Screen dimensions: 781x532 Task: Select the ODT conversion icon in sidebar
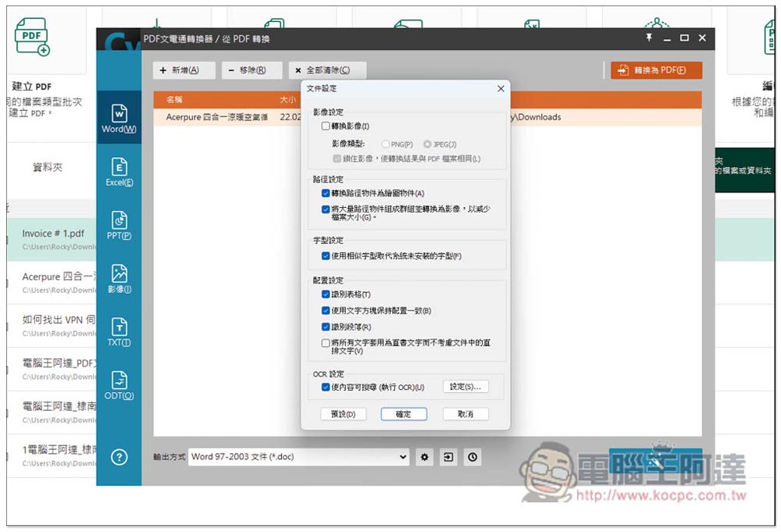point(119,384)
